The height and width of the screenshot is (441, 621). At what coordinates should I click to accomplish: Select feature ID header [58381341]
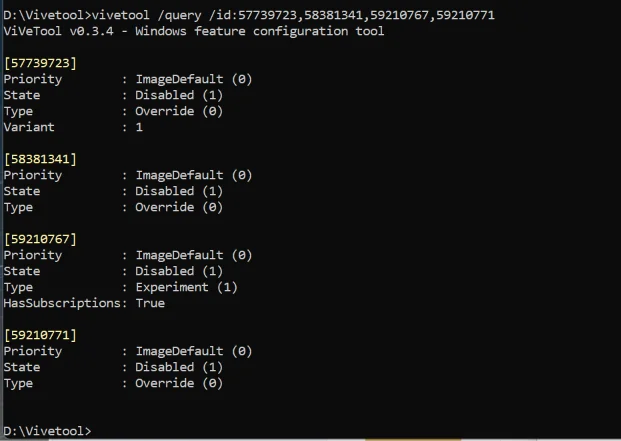click(x=40, y=159)
